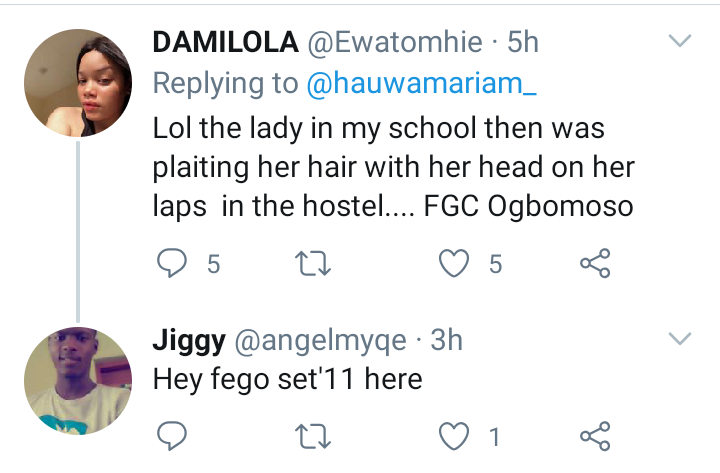Open the dropdown arrow on DAMILOLA's tweet
This screenshot has height=473, width=720.
pos(679,41)
